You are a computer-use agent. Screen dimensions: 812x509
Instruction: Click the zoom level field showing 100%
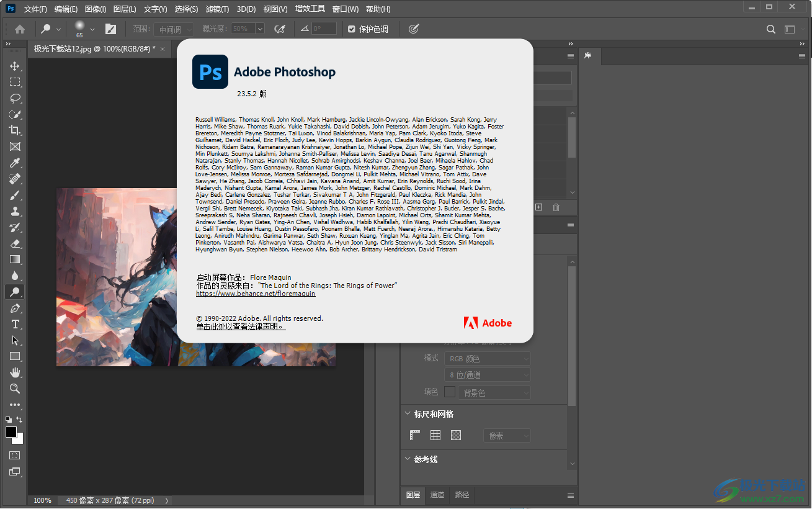pyautogui.click(x=42, y=500)
